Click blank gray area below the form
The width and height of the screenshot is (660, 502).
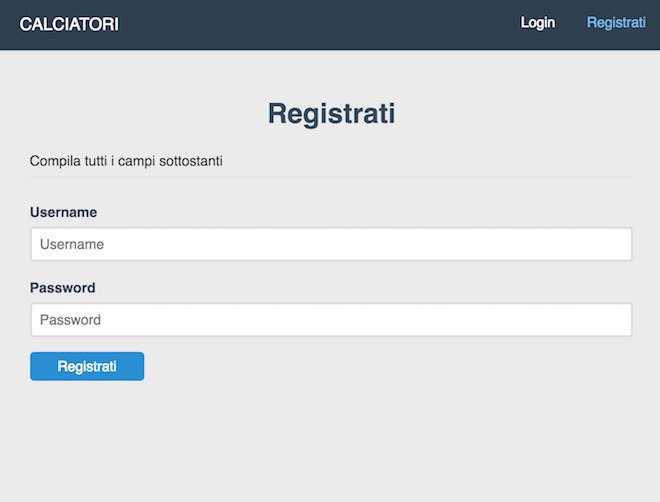pyautogui.click(x=331, y=440)
